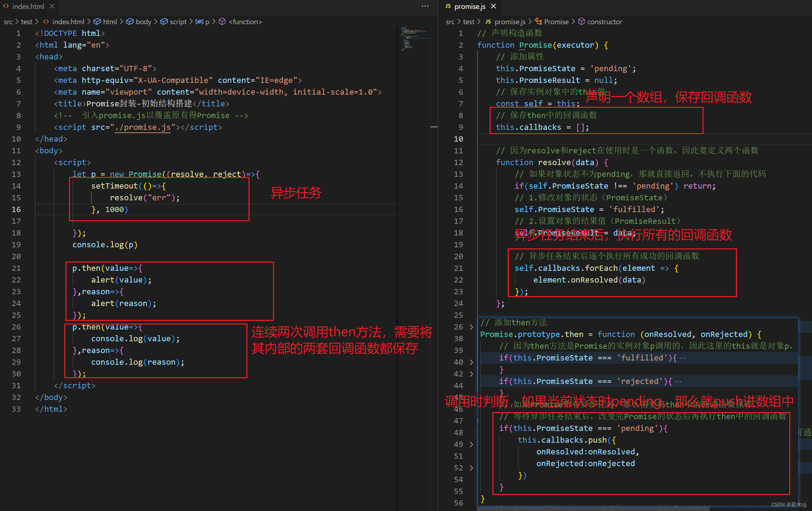The height and width of the screenshot is (511, 812).
Task: Close the index.html tab
Action: tap(52, 6)
